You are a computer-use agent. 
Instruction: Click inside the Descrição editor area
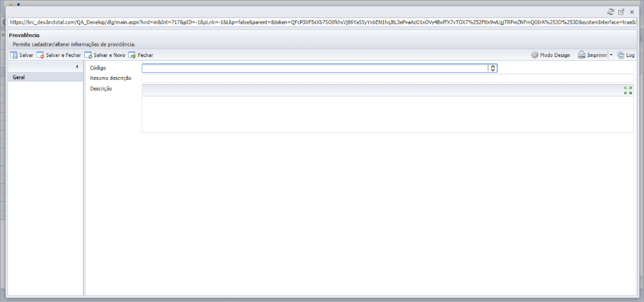pos(387,114)
